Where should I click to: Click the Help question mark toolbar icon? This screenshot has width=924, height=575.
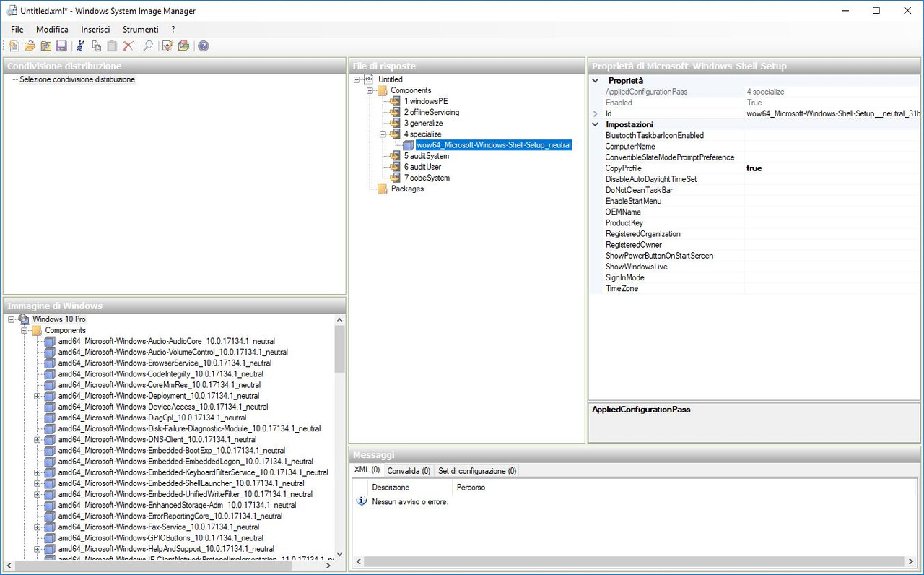point(204,46)
